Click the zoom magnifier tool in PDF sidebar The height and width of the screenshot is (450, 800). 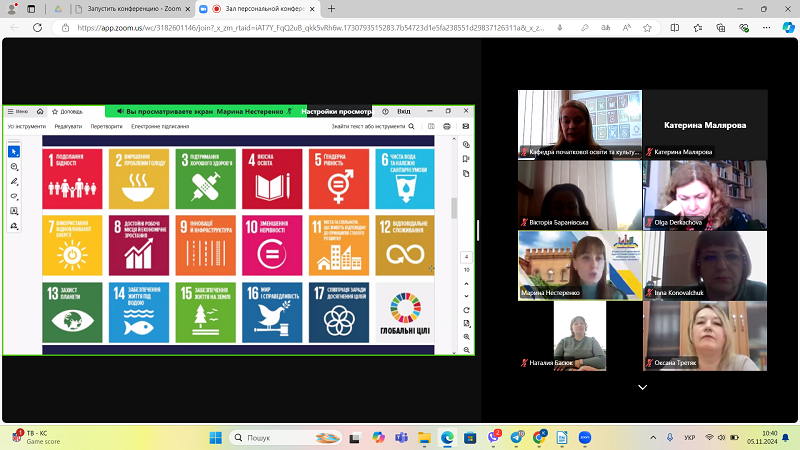(14, 167)
